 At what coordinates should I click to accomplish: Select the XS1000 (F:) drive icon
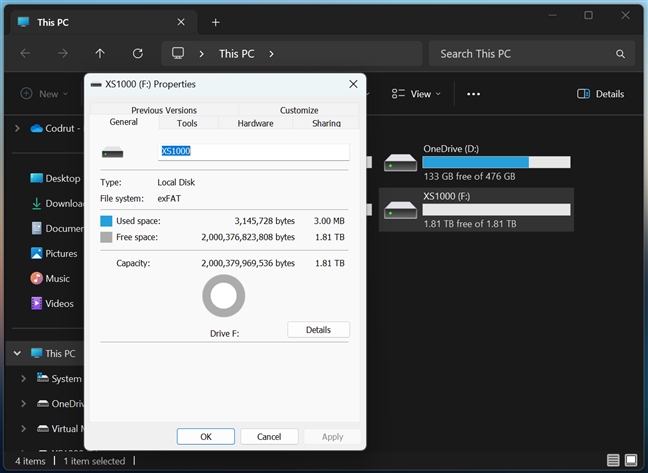click(400, 210)
